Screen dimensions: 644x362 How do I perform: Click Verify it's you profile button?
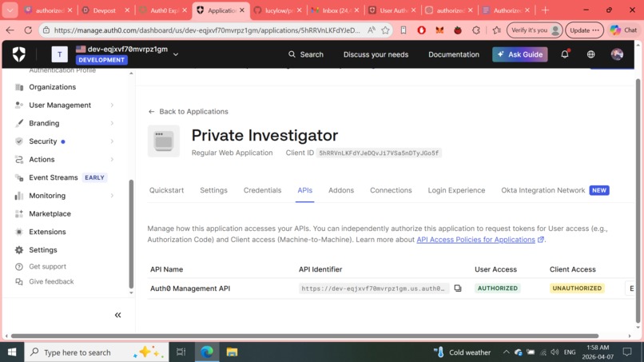[x=535, y=30]
